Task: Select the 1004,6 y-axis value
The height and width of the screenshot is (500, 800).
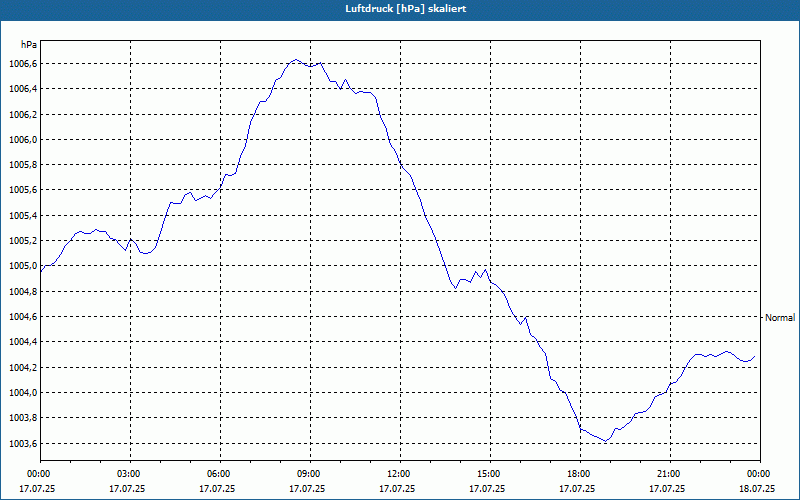Action: (x=23, y=317)
